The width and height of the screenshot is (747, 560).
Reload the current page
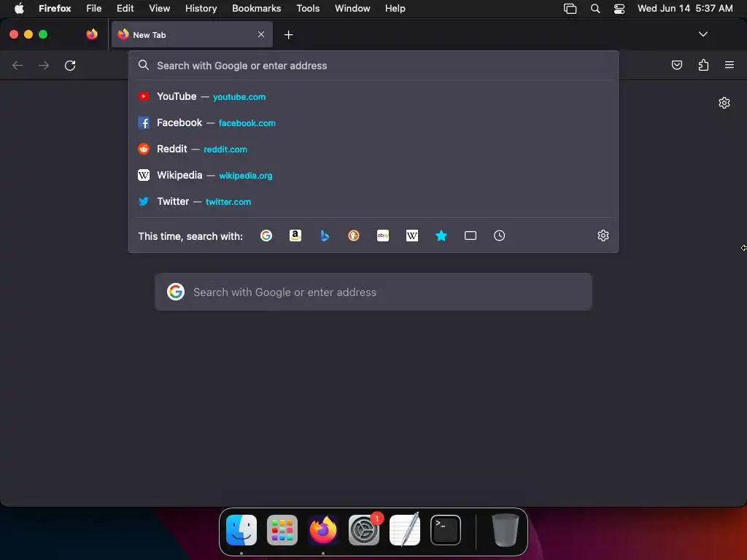tap(70, 65)
